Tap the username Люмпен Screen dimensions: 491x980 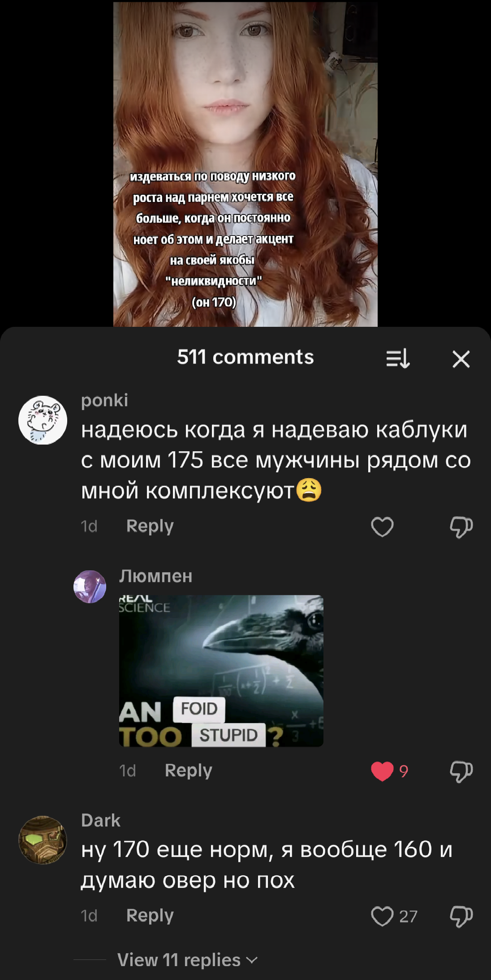click(x=155, y=576)
